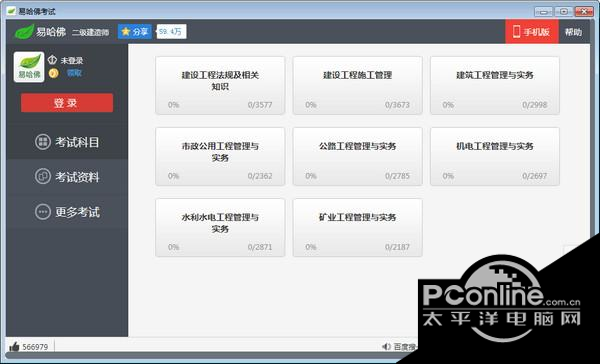Image resolution: width=600 pixels, height=364 pixels.
Task: Click the speaker announcement icon in status bar
Action: pyautogui.click(x=386, y=346)
